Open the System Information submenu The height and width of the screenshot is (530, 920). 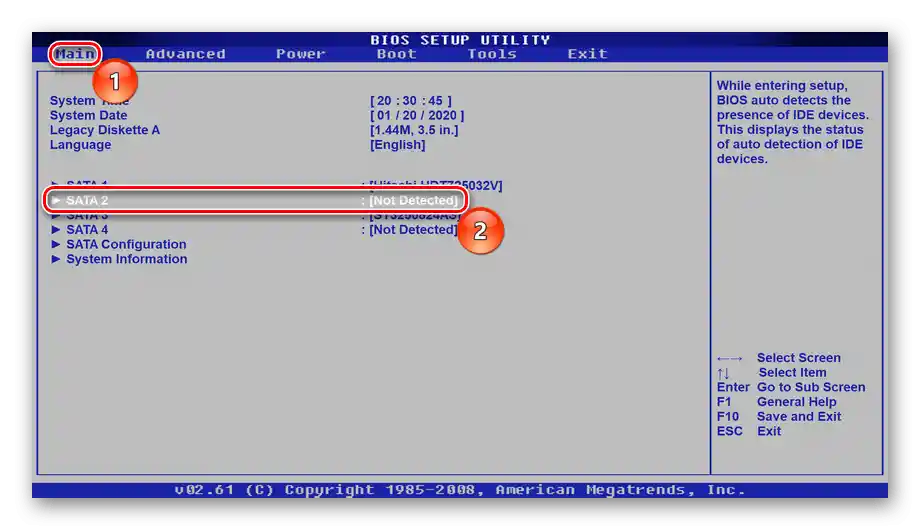point(127,259)
